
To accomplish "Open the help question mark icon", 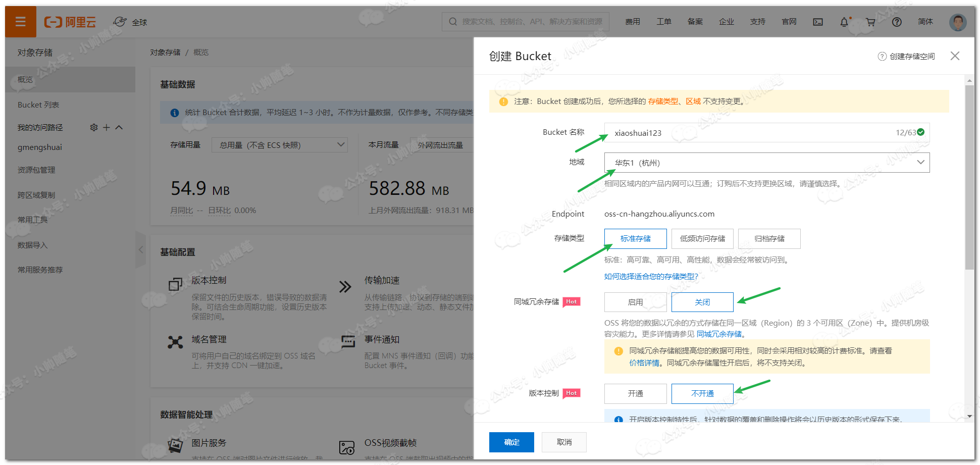I will (897, 22).
